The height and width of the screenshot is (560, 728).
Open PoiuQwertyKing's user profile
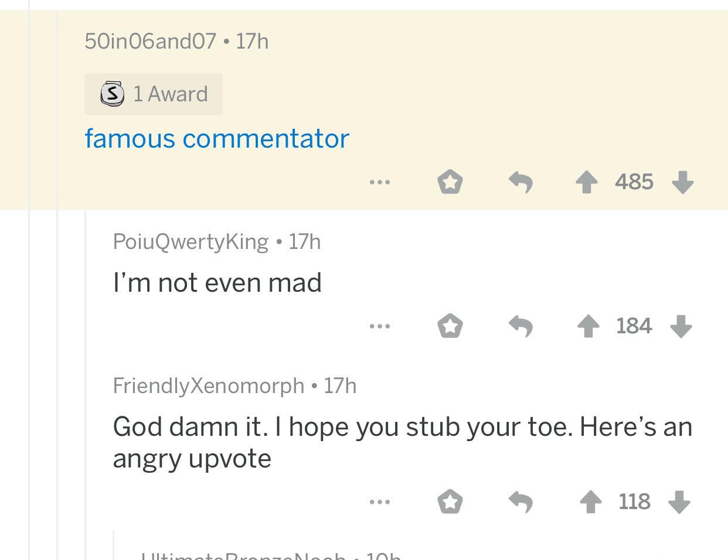point(190,241)
